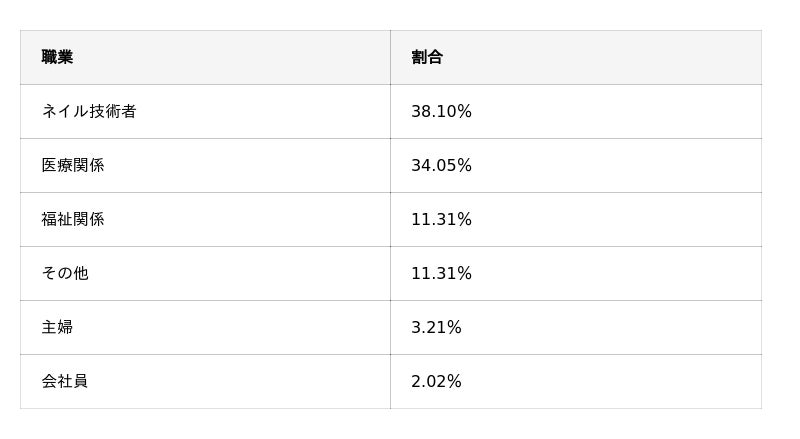Screen dimensions: 800x439
Task: Select the 主婦 cell
Action: (x=205, y=327)
